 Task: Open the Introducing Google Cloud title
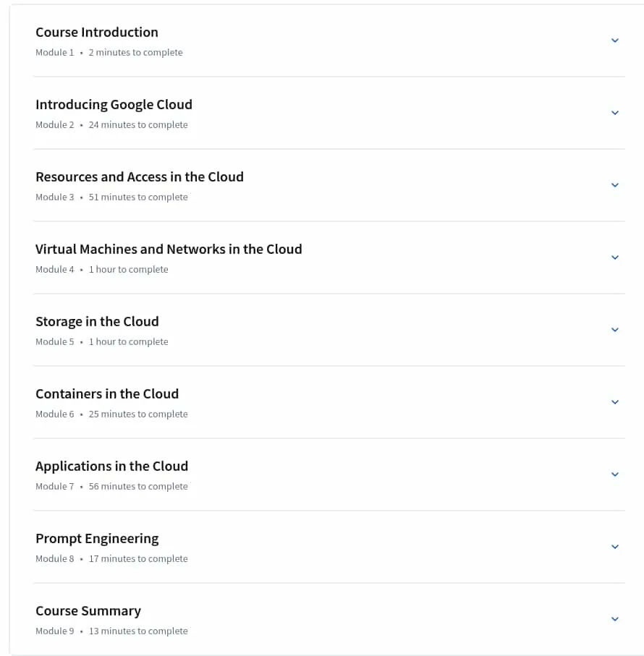tap(114, 105)
